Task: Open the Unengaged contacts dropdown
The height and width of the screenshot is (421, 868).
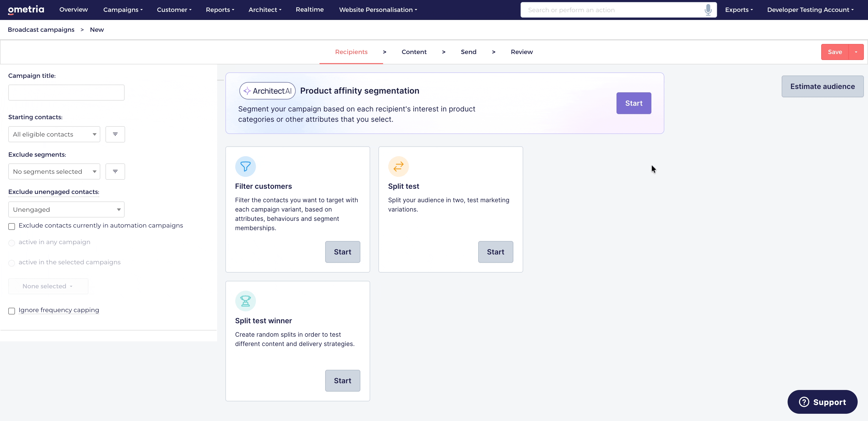Action: (x=66, y=209)
